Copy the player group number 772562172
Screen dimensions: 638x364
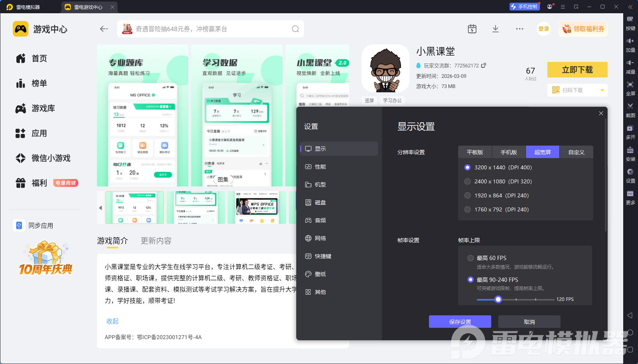pos(483,65)
